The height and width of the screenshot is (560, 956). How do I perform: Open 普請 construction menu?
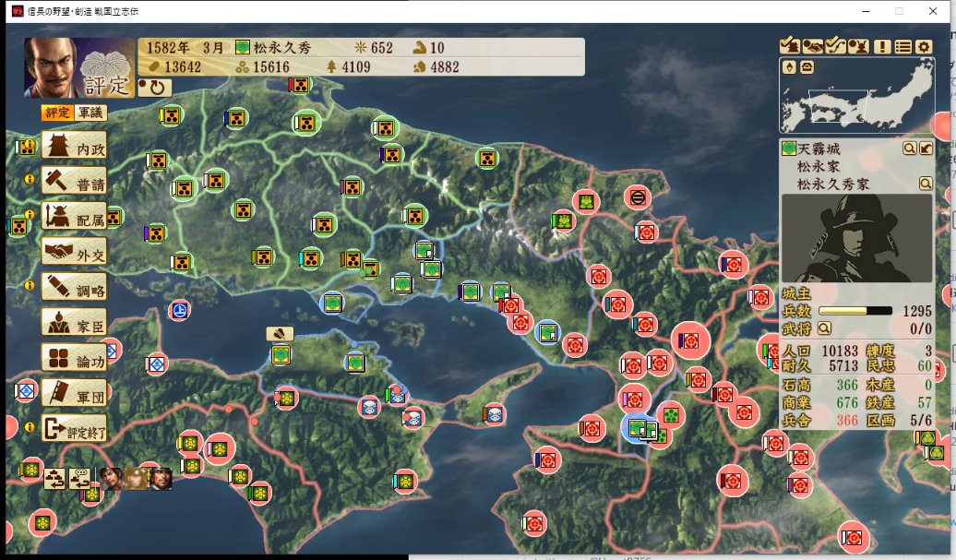75,182
